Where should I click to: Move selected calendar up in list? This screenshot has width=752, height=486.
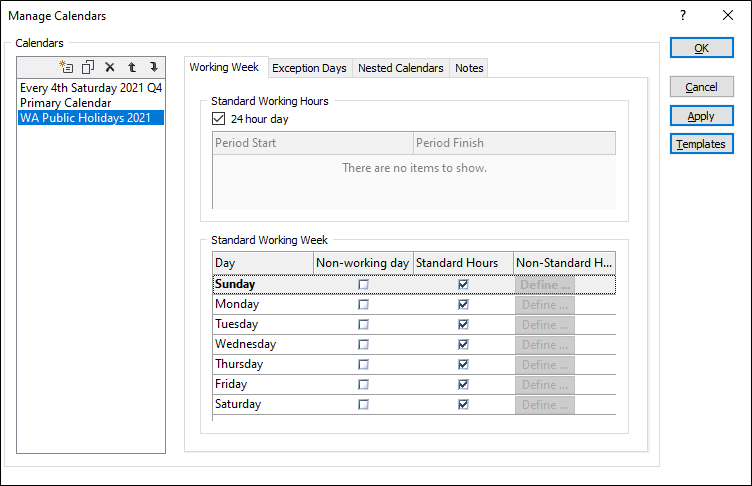coord(132,67)
